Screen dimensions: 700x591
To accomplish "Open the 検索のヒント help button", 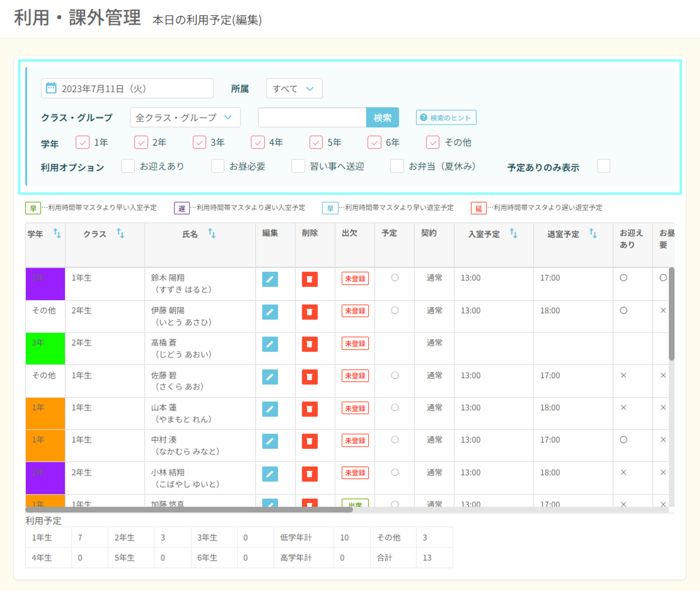I will 446,118.
